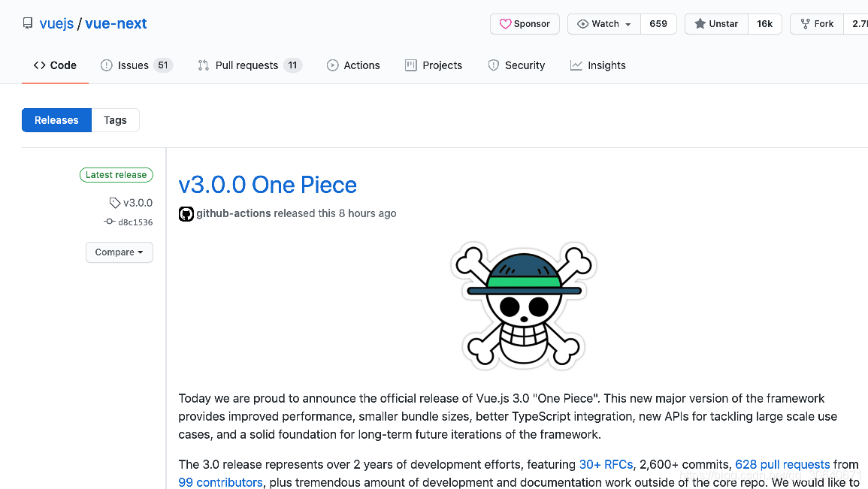Switch to the Issues tab

click(x=136, y=65)
